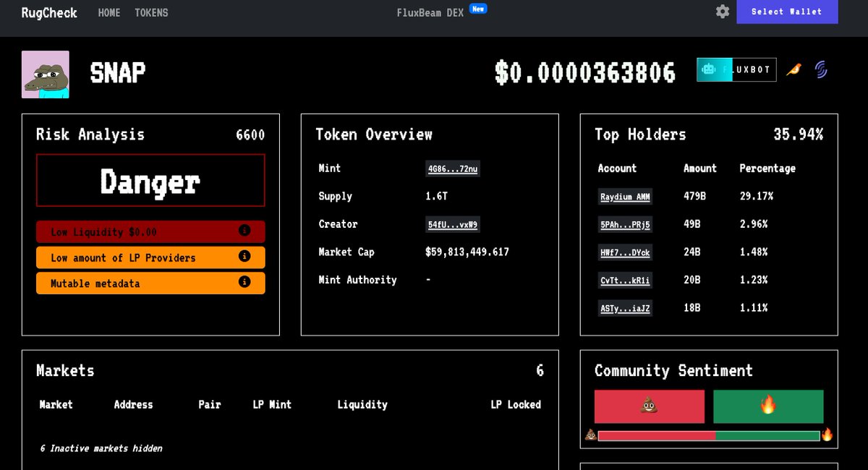Open the creator address 54fU...vxW9
The image size is (868, 470).
[453, 225]
